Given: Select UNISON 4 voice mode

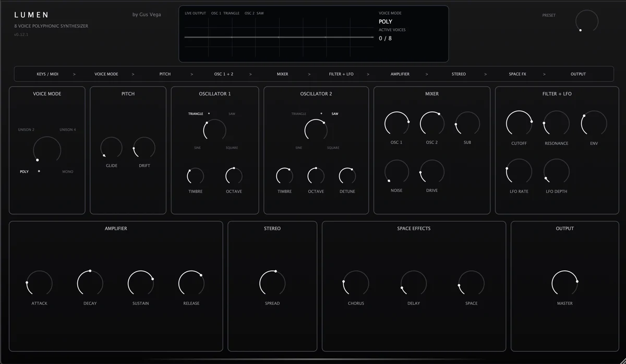Looking at the screenshot, I should point(68,130).
